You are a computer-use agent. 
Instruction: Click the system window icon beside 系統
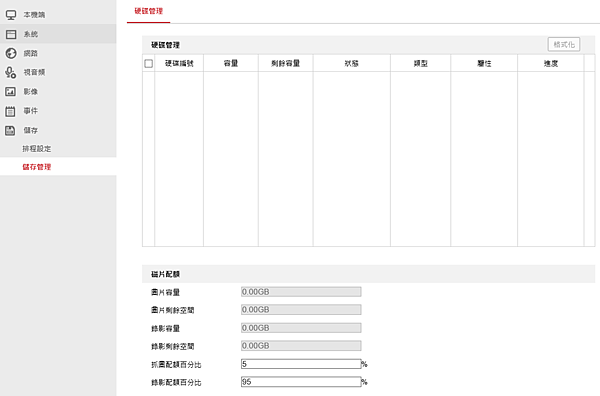click(11, 34)
